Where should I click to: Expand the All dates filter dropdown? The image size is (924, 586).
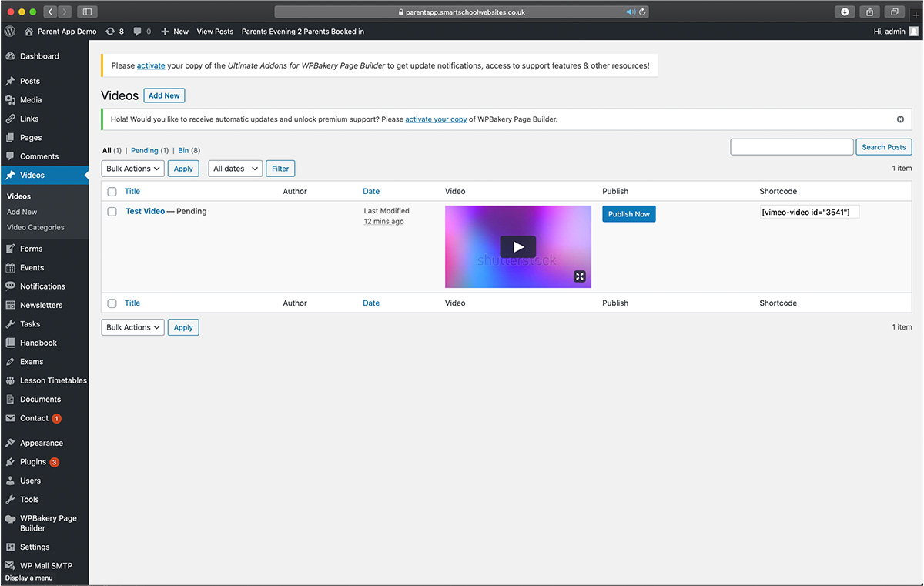[235, 169]
